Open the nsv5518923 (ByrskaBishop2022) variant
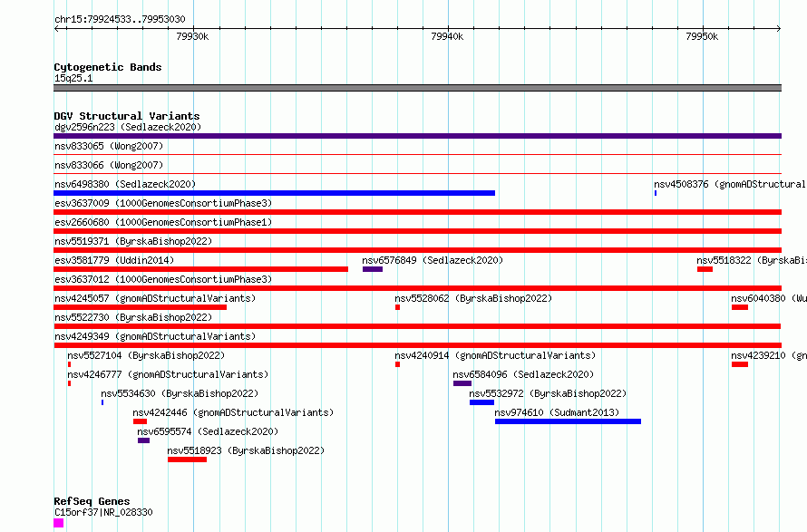The image size is (807, 532). [246, 450]
